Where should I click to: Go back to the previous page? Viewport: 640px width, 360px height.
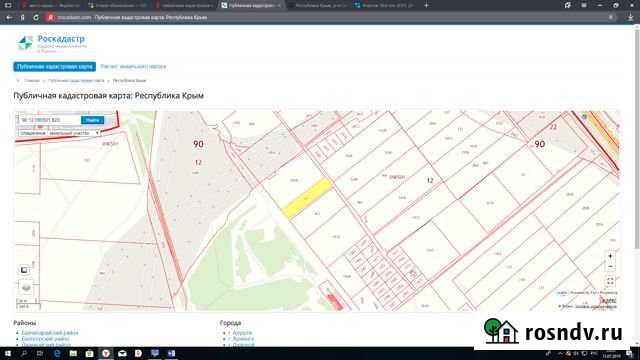tap(9, 18)
